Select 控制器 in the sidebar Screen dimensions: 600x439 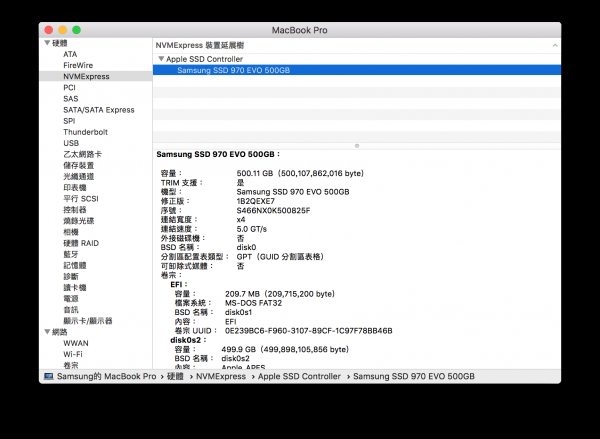coord(75,210)
